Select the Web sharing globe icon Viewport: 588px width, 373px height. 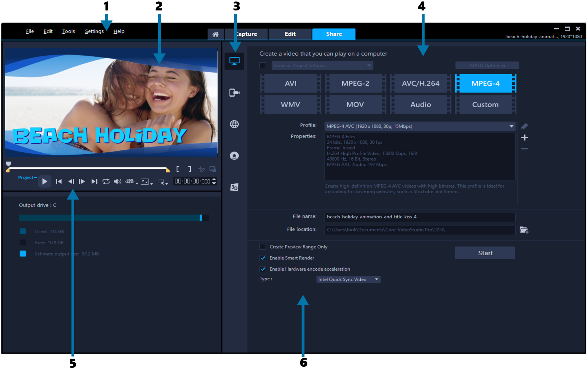234,124
